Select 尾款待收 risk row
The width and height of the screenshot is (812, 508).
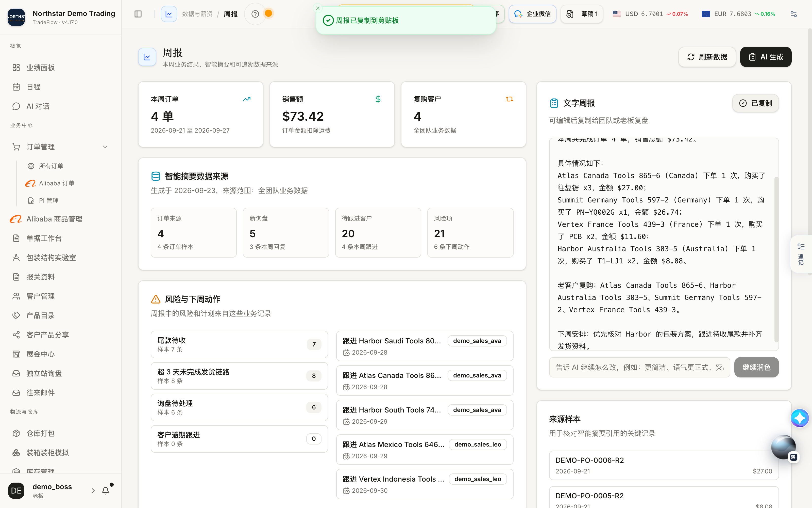tap(239, 344)
